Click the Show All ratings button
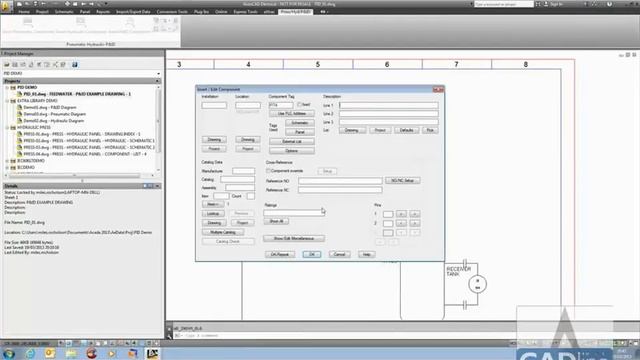Image resolution: width=640 pixels, height=360 pixels. [276, 221]
